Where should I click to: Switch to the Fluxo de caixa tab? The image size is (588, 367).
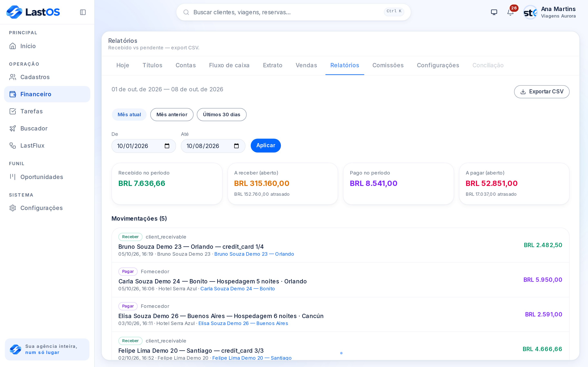coord(229,65)
